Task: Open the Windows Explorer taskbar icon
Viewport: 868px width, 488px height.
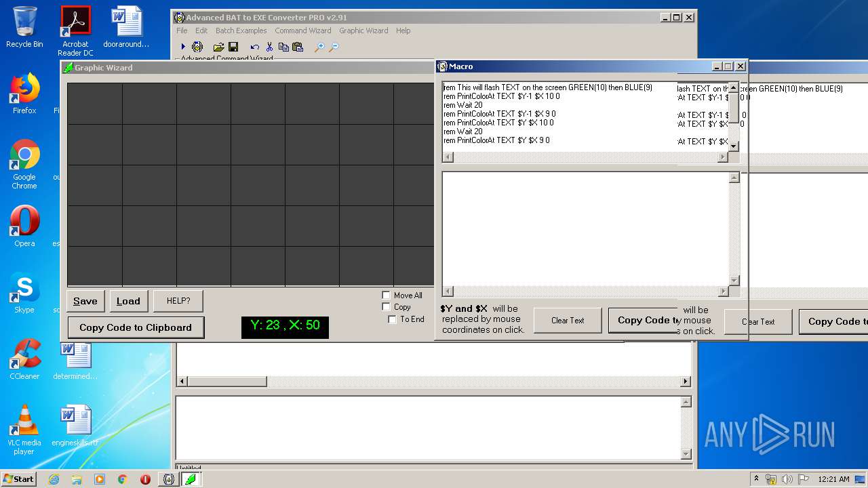Action: click(77, 479)
